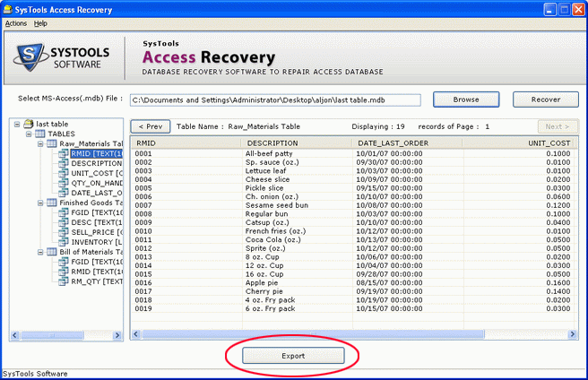Click the tree panel horizontal scrollbar thumb
This screenshot has height=380, width=588.
pyautogui.click(x=53, y=335)
